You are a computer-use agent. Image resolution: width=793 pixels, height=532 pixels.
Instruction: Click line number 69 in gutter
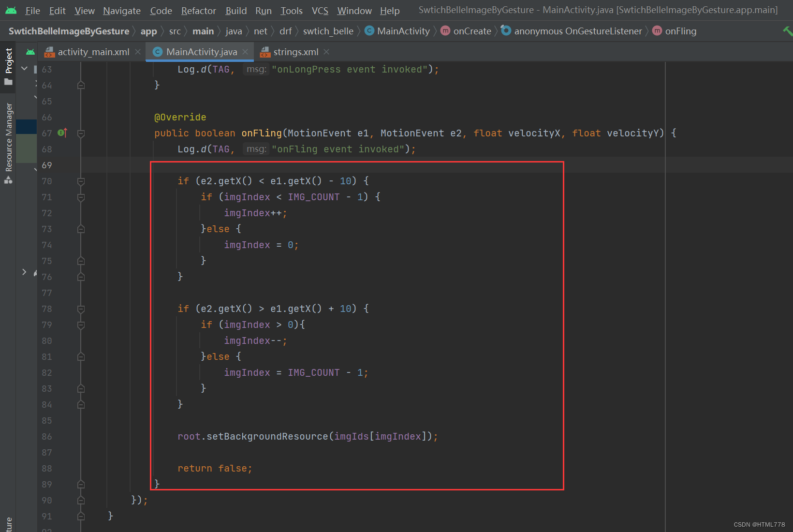tap(47, 165)
